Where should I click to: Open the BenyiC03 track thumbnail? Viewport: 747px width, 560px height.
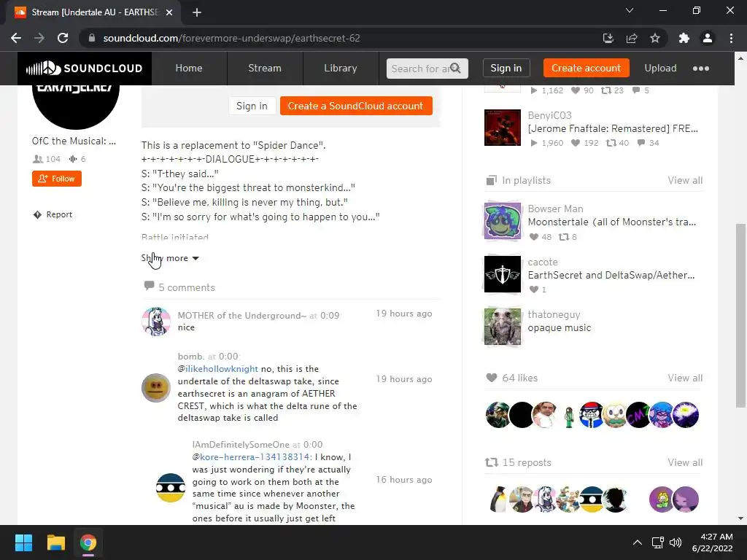[503, 128]
